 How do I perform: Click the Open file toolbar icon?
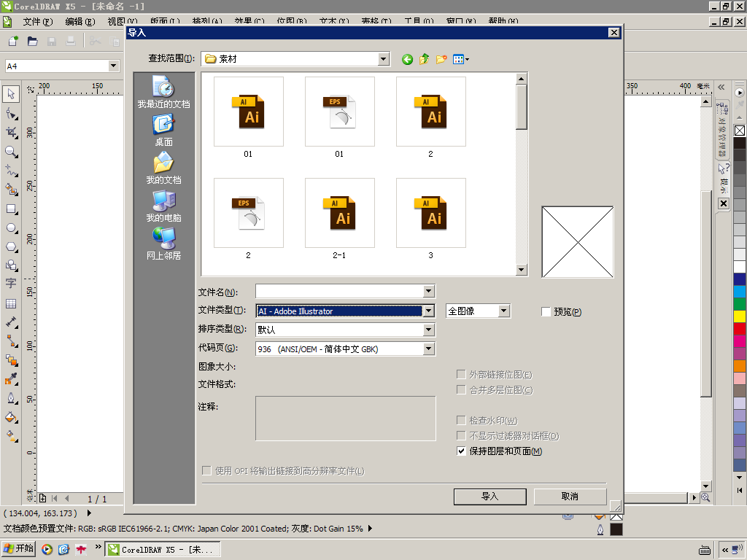[32, 42]
